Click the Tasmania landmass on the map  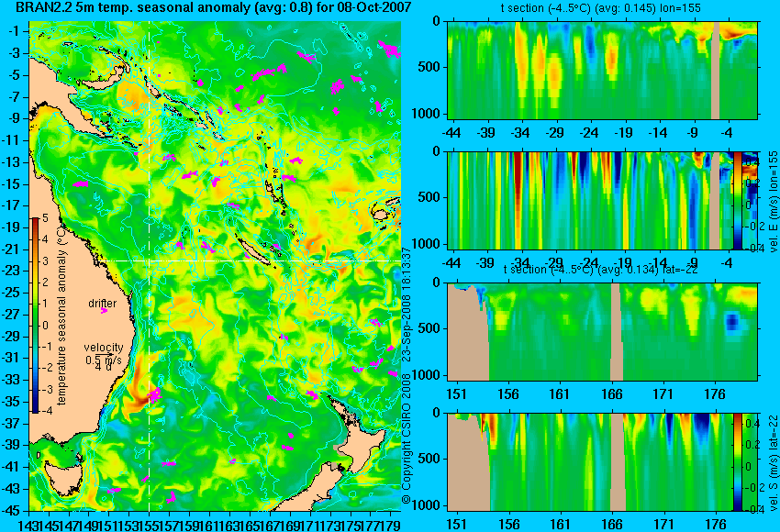coord(62,478)
